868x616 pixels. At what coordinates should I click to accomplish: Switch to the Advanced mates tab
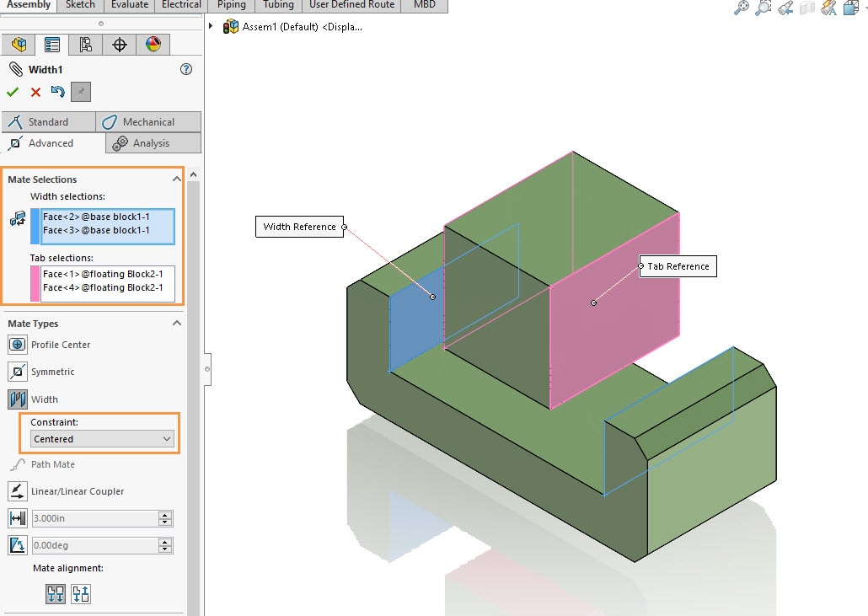53,142
